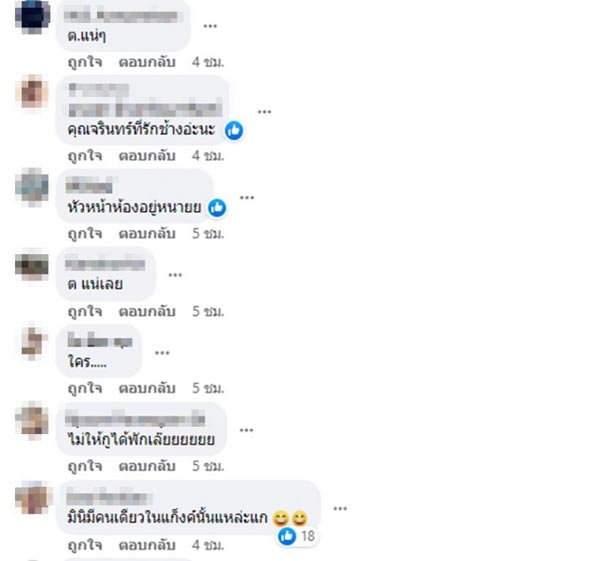Open blurred author name above 'ต แน่เลย'

click(105, 264)
